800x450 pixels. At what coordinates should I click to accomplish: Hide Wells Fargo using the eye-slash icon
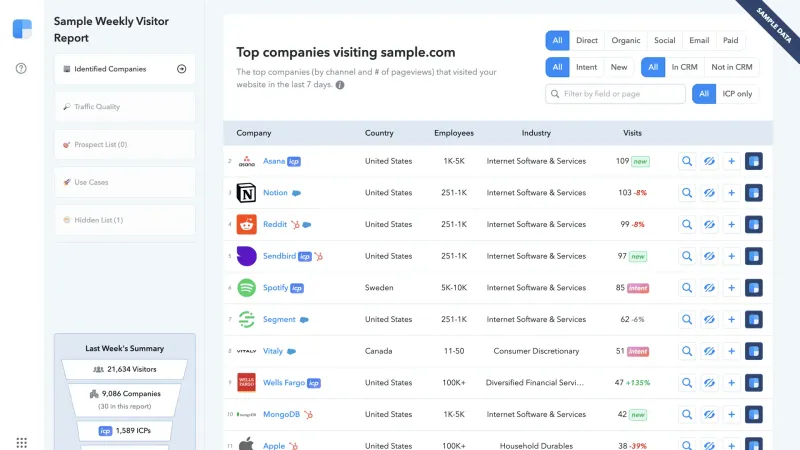point(709,383)
